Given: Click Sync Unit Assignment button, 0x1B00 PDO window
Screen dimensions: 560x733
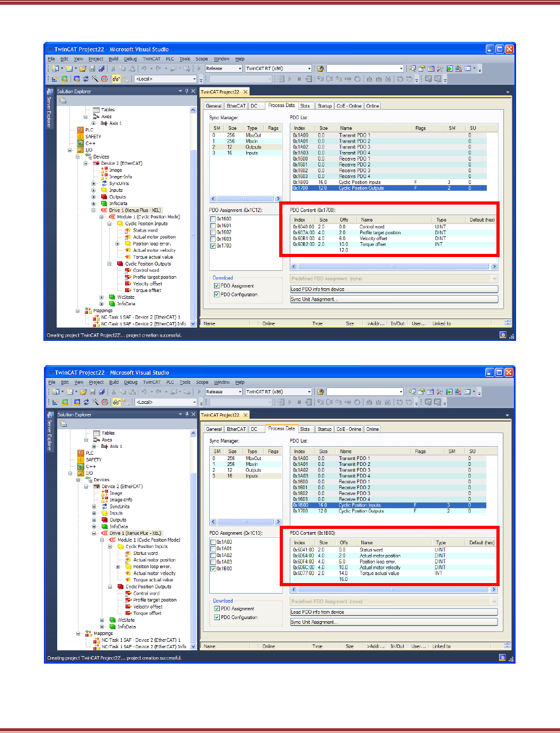Looking at the screenshot, I should click(394, 622).
